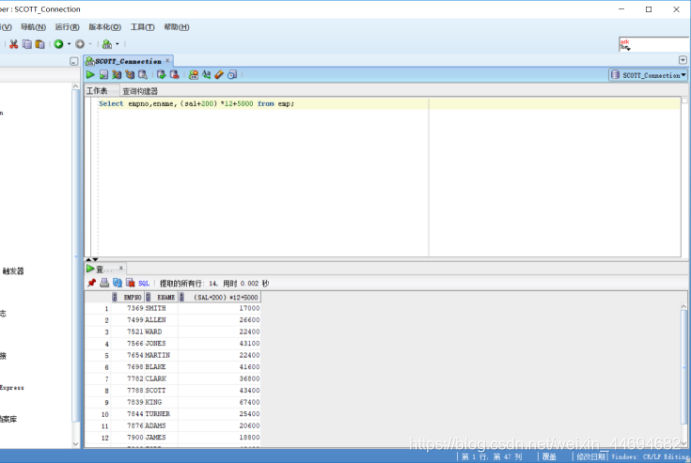
Task: Click the refresh results icon
Action: coord(117,283)
